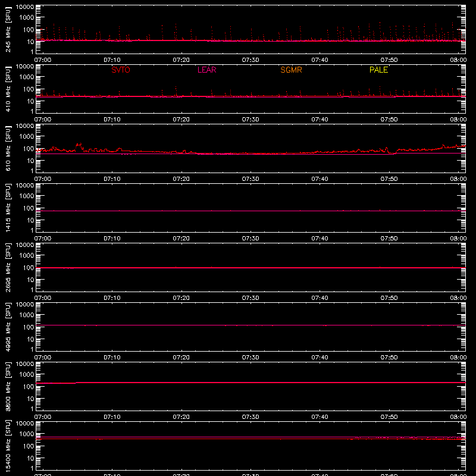Click the orange SGMR station label
The image size is (476, 476).
[291, 70]
